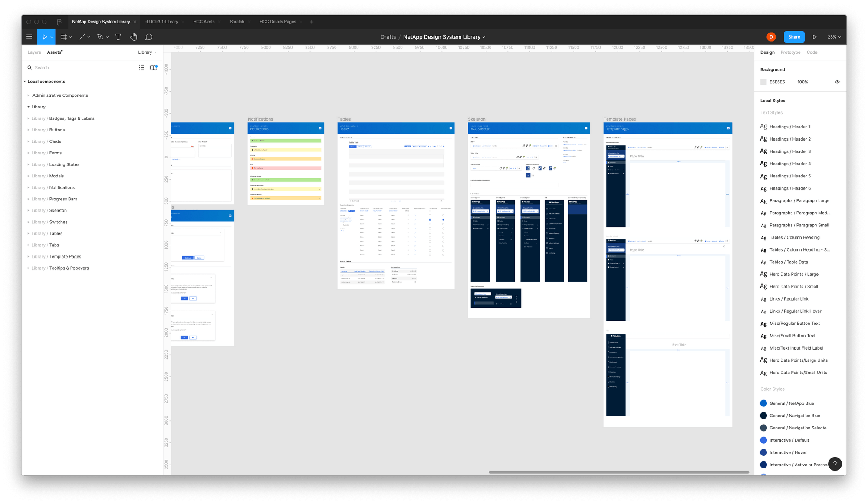Image resolution: width=868 pixels, height=504 pixels.
Task: Open Frame tool options dropdown arrow
Action: (x=70, y=37)
